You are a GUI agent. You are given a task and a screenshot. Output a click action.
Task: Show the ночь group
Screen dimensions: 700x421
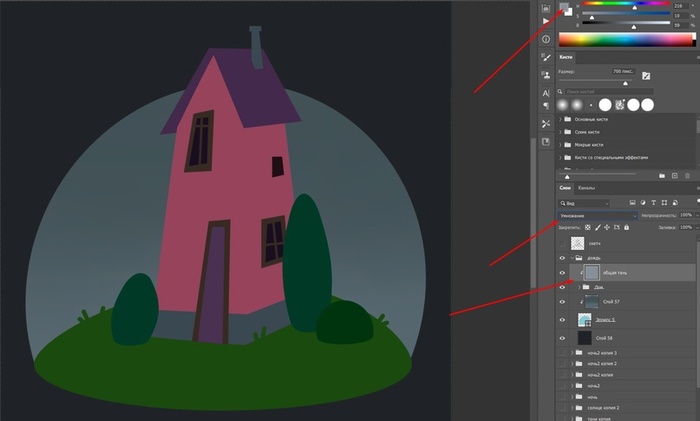(562, 396)
